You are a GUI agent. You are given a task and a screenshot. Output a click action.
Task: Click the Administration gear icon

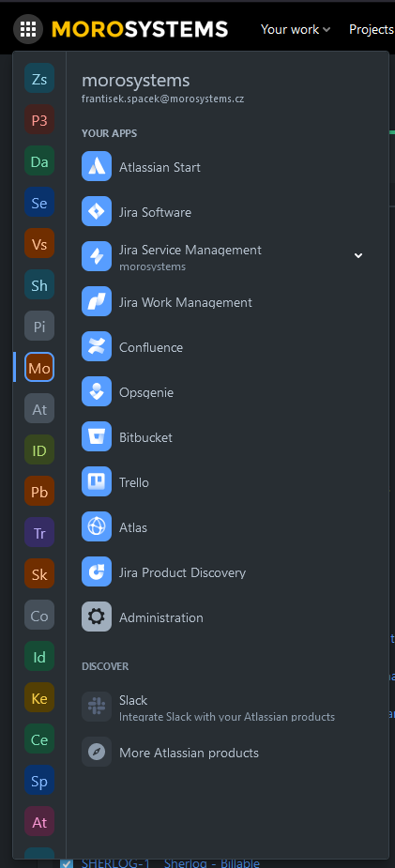[97, 617]
